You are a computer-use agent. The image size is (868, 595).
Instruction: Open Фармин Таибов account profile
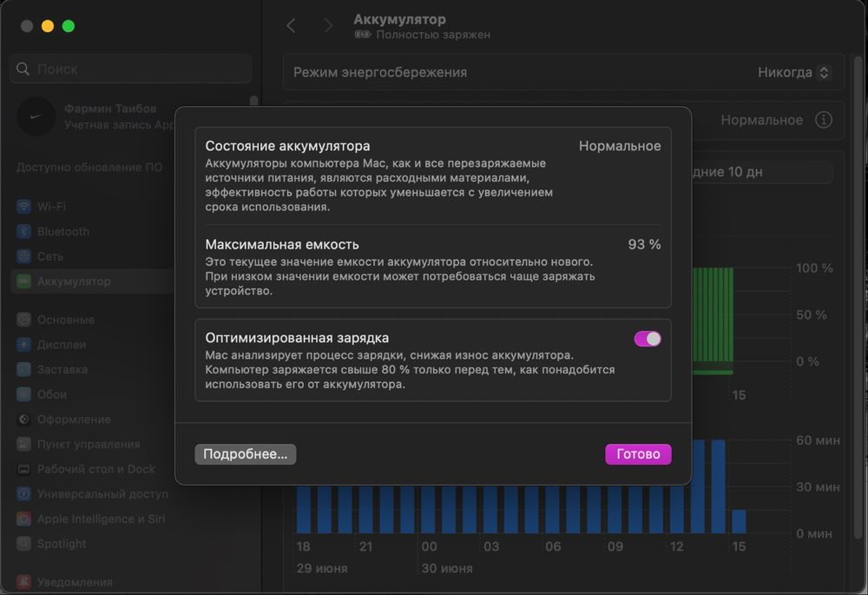[x=95, y=117]
